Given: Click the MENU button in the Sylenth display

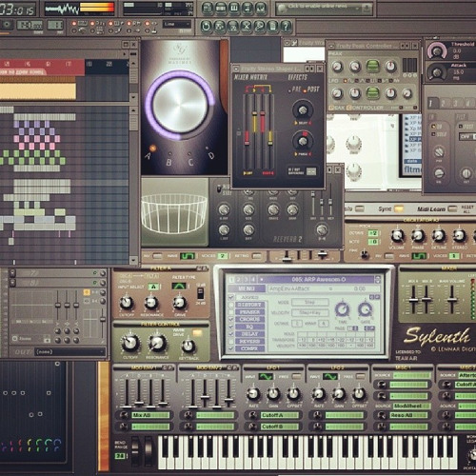Looking at the screenshot, I should coord(247,288).
